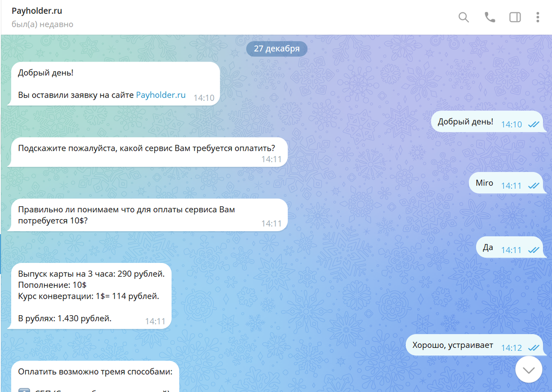The height and width of the screenshot is (392, 552).
Task: Open the Payholder.ru link in the message
Action: [161, 95]
